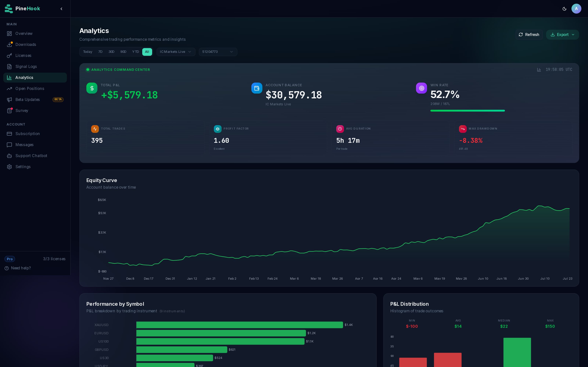588x367 pixels.
Task: Click the Refresh button
Action: pos(529,35)
